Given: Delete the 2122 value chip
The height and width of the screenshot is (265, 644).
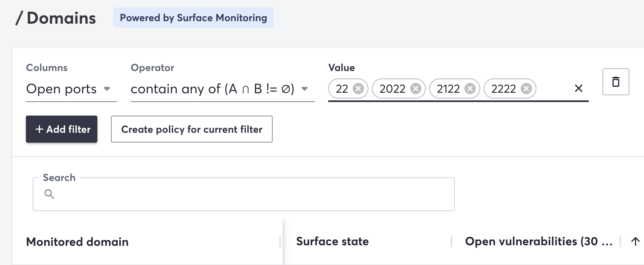Looking at the screenshot, I should (470, 89).
